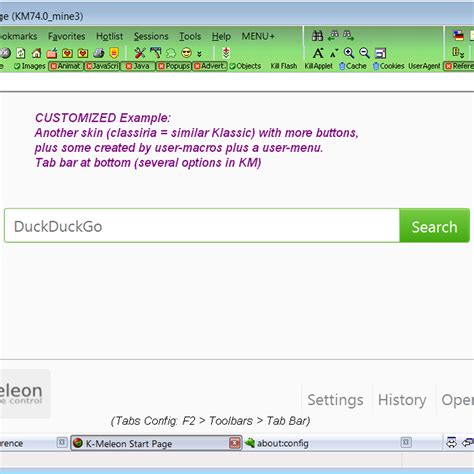The width and height of the screenshot is (474, 474).
Task: Click the Zoom in magnifier icon
Action: tap(349, 53)
